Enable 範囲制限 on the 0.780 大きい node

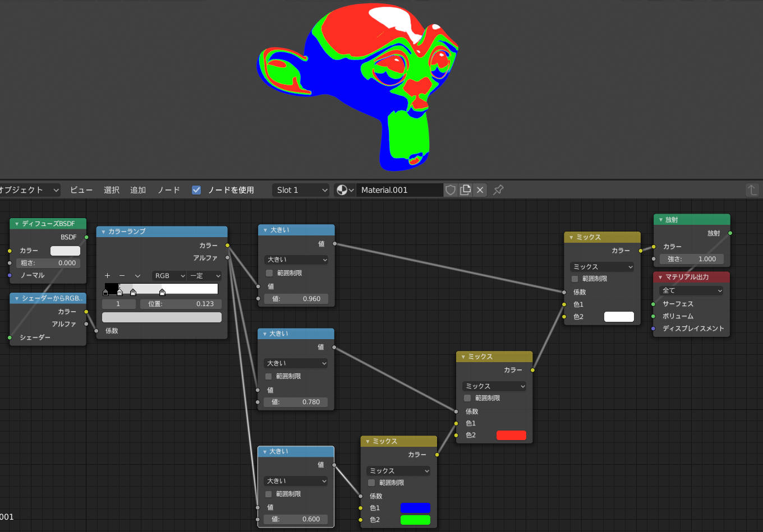pos(269,376)
